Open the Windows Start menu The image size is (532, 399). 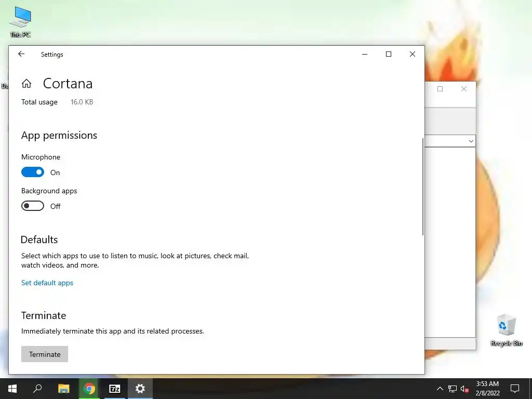click(12, 389)
